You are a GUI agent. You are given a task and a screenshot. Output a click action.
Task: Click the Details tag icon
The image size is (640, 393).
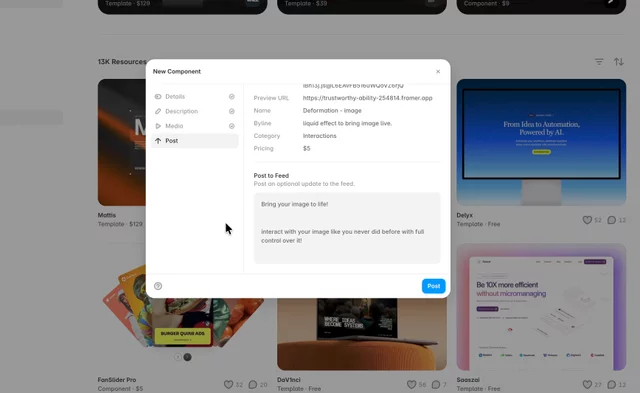pyautogui.click(x=158, y=97)
